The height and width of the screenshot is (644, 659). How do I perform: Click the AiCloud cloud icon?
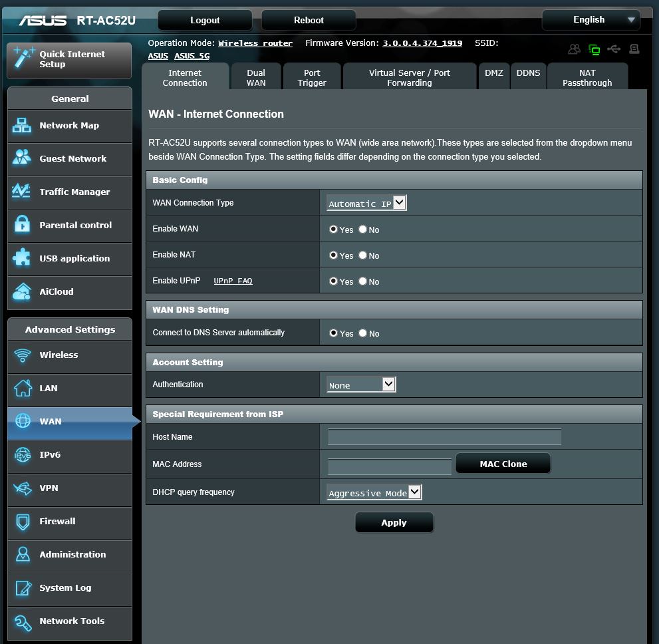point(21,291)
